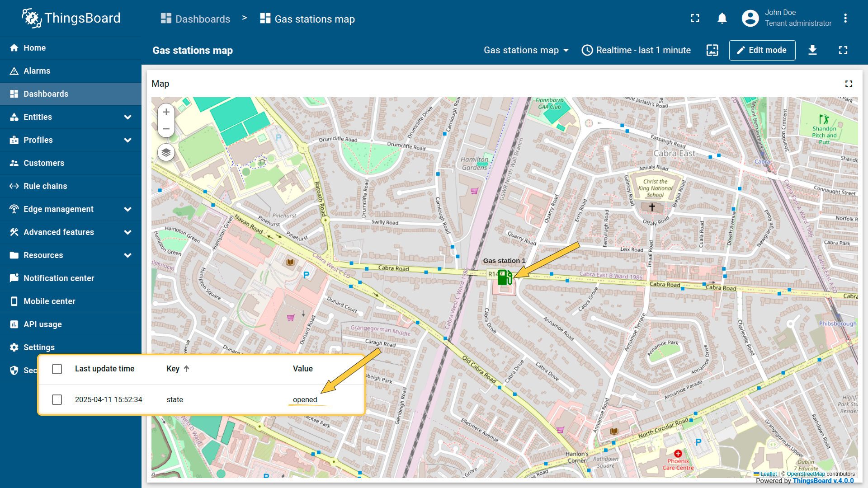Screen dimensions: 868x488
Task: Open the update dashboard image icon
Action: (x=712, y=50)
